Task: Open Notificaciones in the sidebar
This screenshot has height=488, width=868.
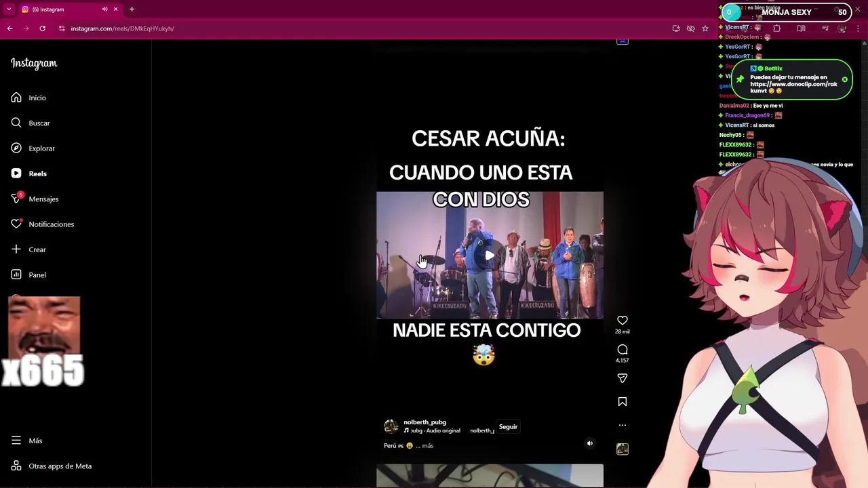Action: pos(42,224)
